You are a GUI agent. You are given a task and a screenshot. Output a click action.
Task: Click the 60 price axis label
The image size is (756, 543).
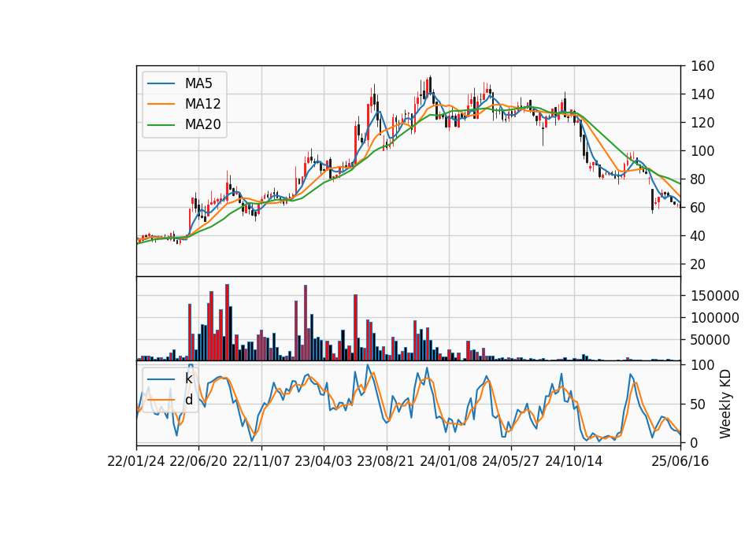[x=699, y=208]
